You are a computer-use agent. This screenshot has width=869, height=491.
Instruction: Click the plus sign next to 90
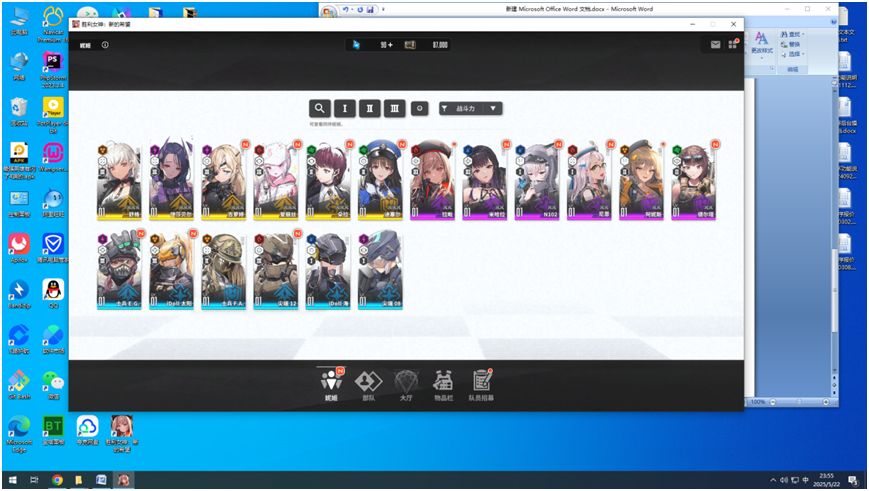(390, 44)
